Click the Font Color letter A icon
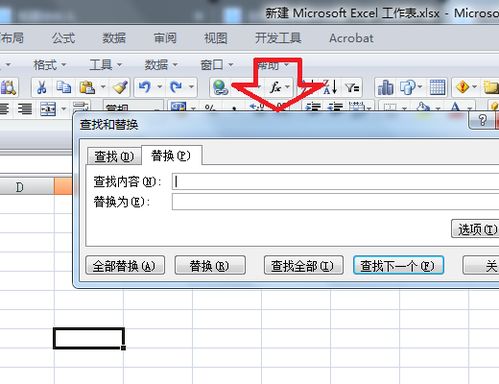499x384 pixels. click(455, 107)
